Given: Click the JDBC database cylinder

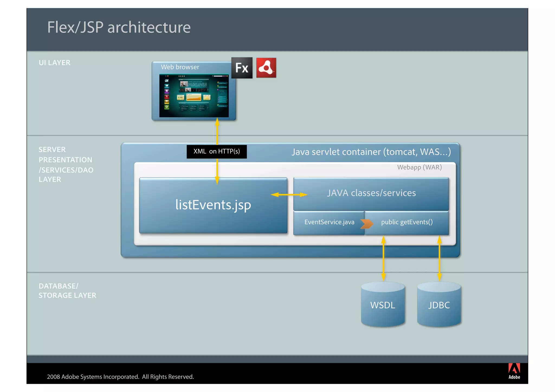Looking at the screenshot, I should coord(439,304).
